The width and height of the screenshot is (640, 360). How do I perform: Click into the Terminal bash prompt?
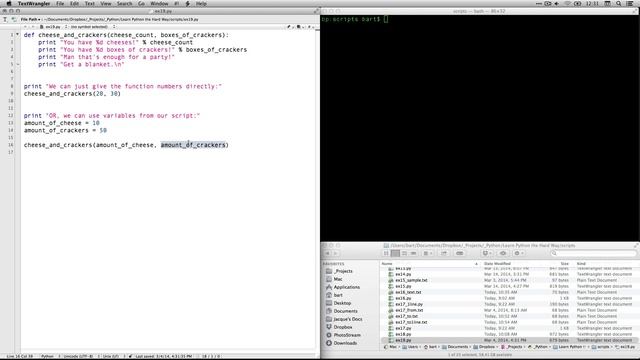(386, 19)
